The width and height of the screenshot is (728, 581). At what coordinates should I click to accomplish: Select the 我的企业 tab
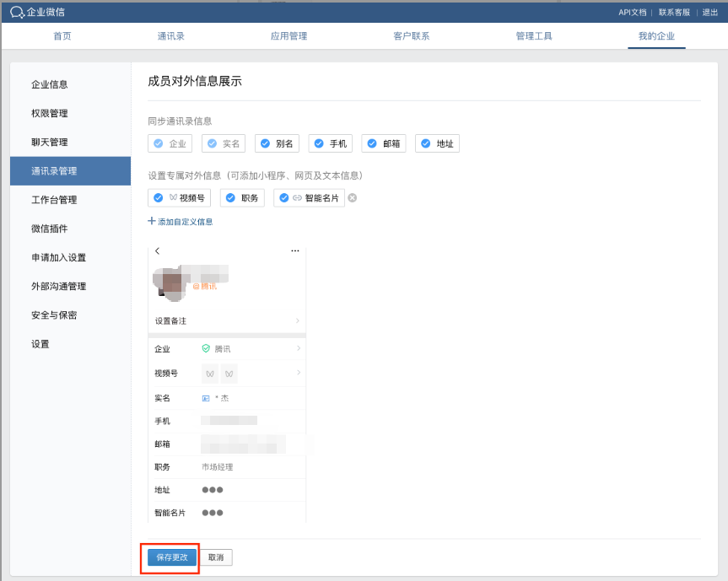tap(656, 35)
